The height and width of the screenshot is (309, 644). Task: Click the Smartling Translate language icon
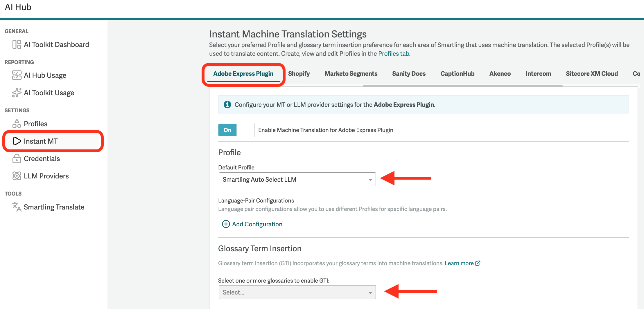coord(17,207)
